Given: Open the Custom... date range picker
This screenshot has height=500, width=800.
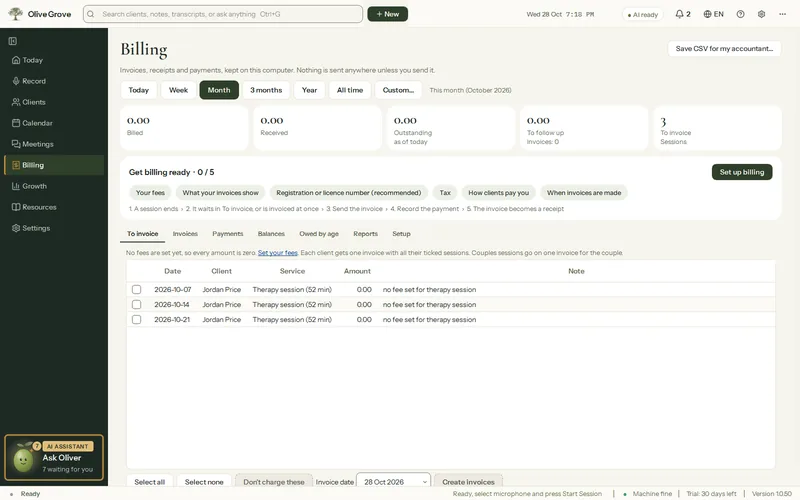Looking at the screenshot, I should (398, 90).
